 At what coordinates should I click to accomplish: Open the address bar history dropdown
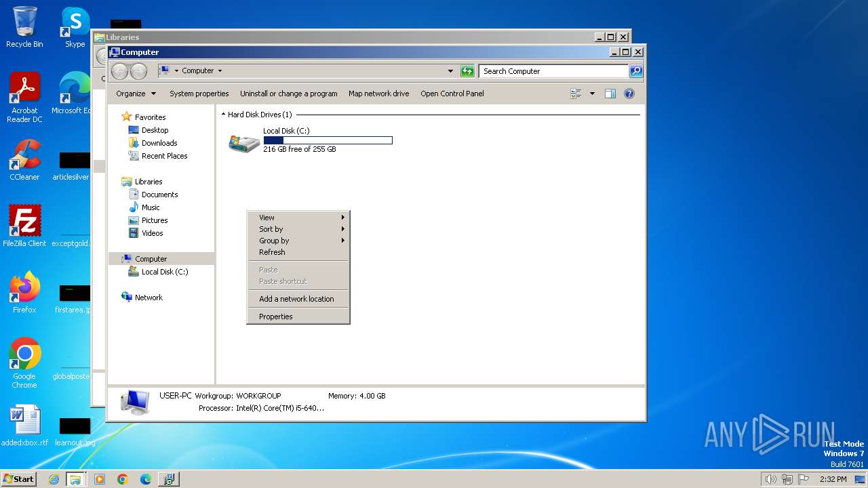pyautogui.click(x=450, y=70)
